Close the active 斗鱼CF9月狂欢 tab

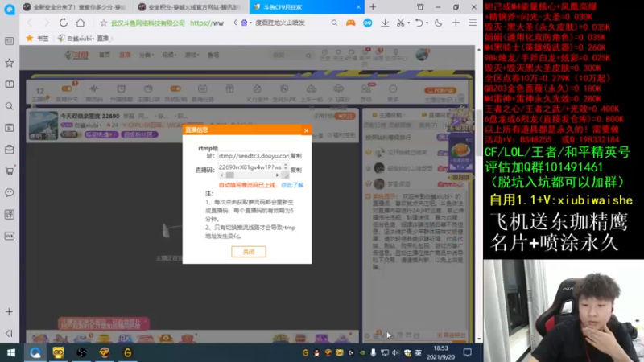(358, 7)
